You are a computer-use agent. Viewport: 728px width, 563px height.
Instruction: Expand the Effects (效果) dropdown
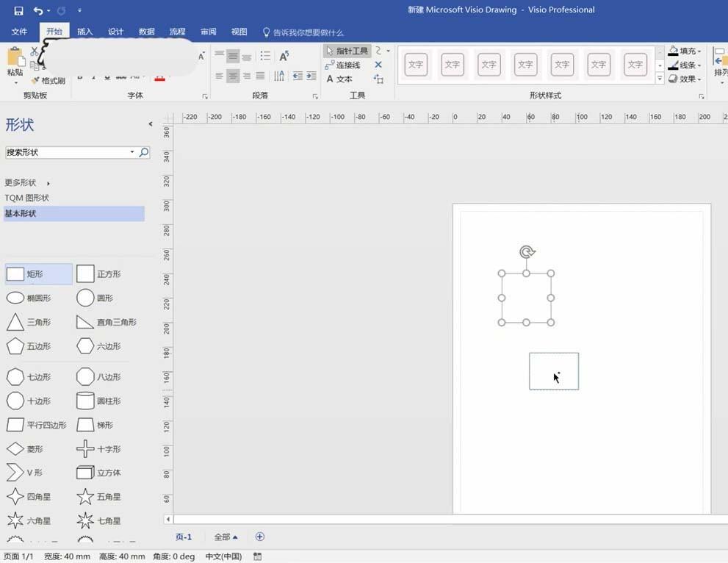[685, 79]
